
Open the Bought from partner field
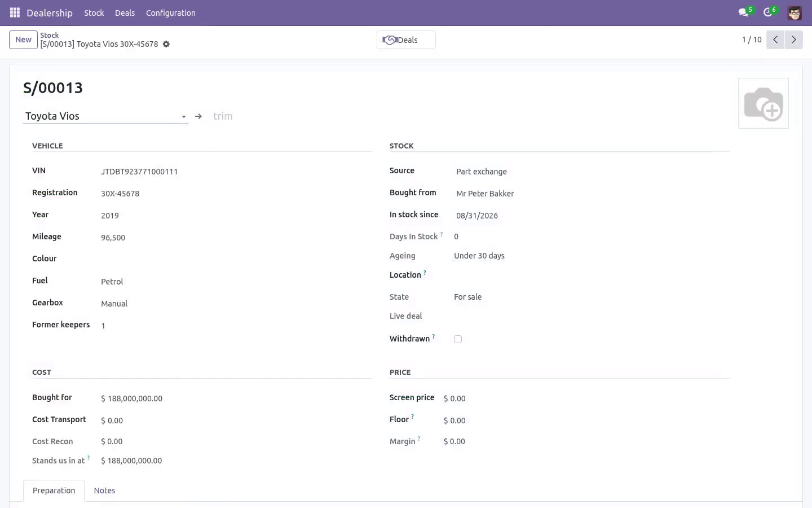(590, 193)
